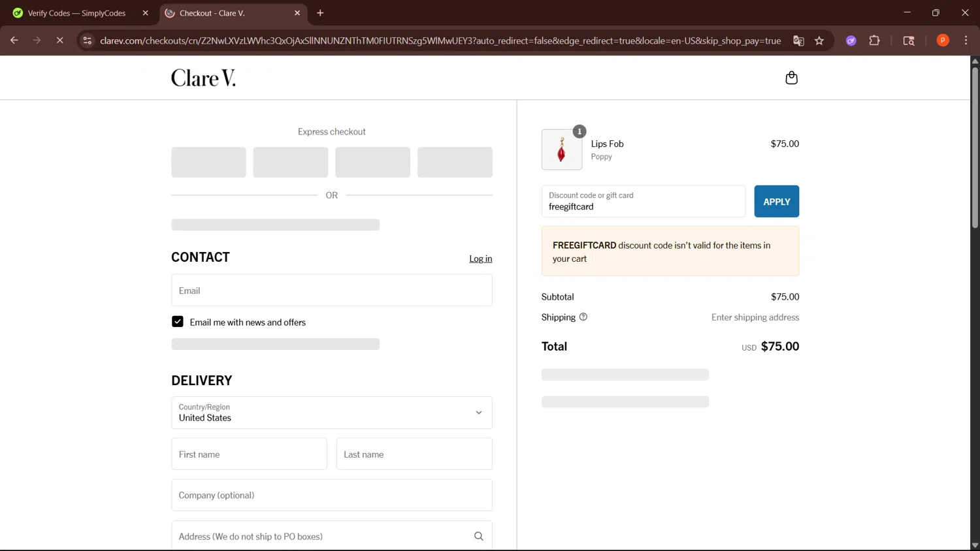
Task: Click the Email input field
Action: pyautogui.click(x=332, y=291)
